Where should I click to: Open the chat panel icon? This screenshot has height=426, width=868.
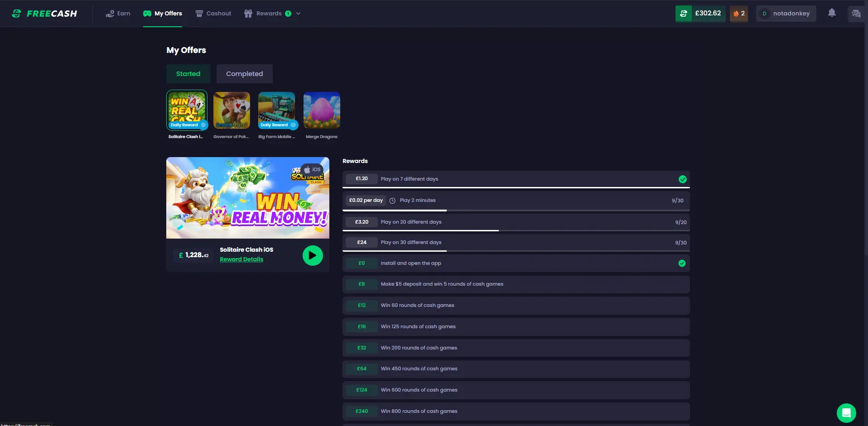[x=856, y=14]
